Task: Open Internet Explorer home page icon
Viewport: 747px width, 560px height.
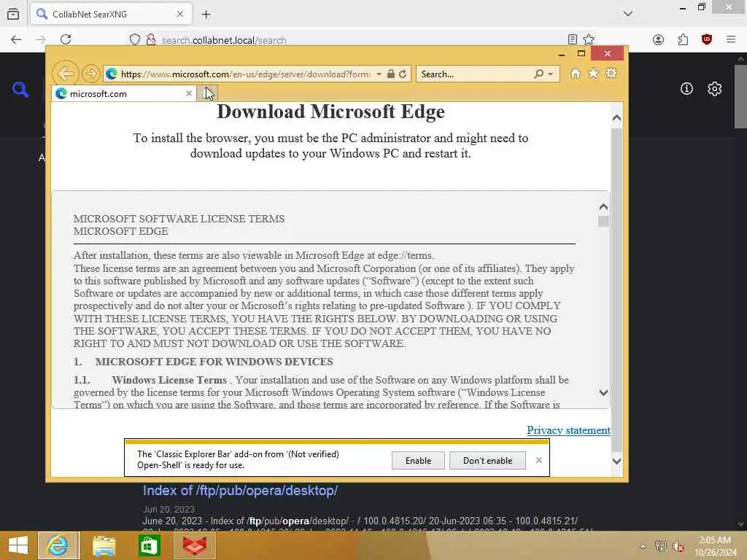Action: [x=576, y=74]
